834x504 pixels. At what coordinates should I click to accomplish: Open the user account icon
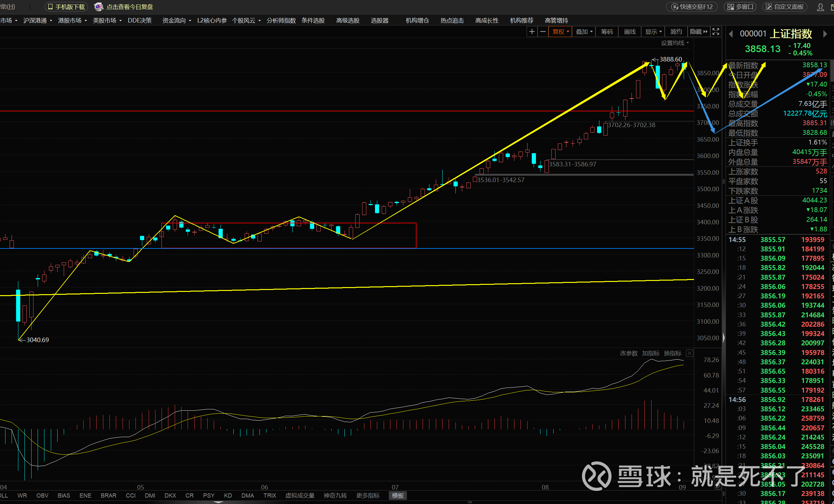(x=820, y=7)
